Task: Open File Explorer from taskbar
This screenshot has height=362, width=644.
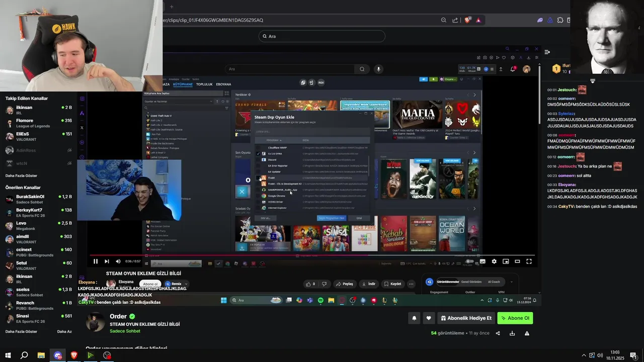Action: (x=41, y=355)
